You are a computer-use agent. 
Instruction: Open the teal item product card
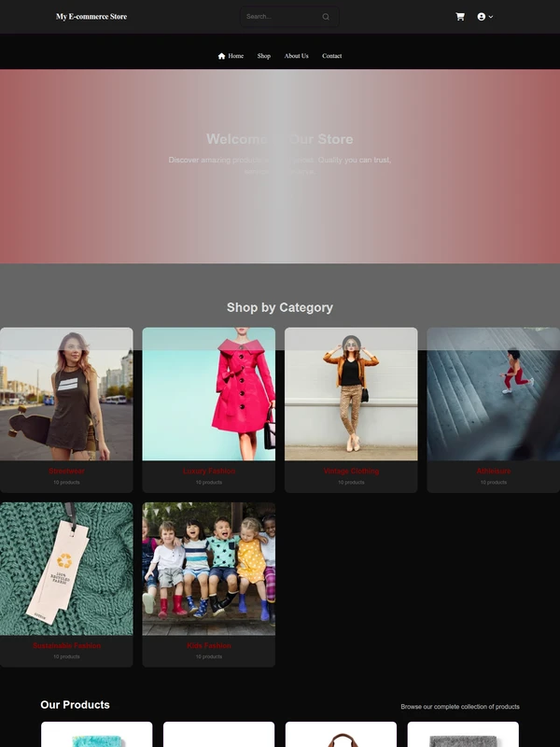(x=97, y=734)
